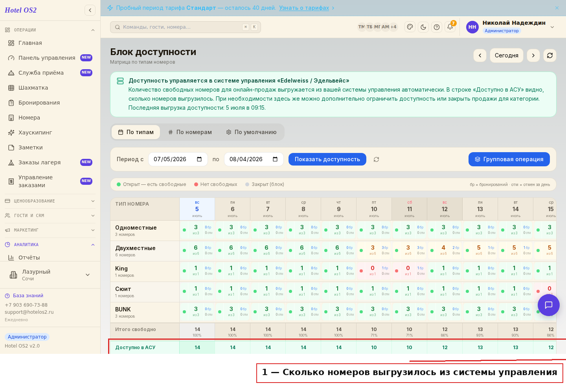Refresh the availability matrix with the top-right reload icon
This screenshot has width=566, height=392.
[x=550, y=55]
